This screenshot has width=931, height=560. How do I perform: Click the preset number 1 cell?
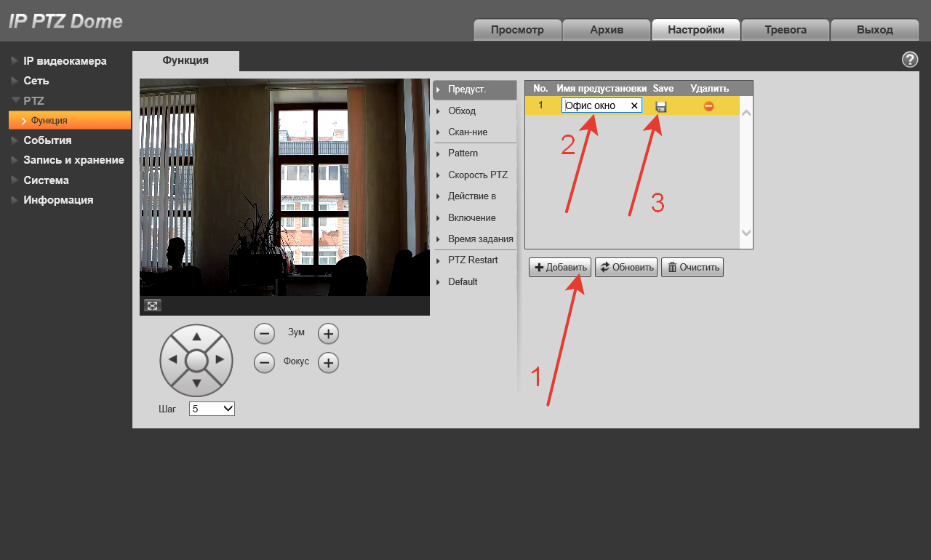540,105
